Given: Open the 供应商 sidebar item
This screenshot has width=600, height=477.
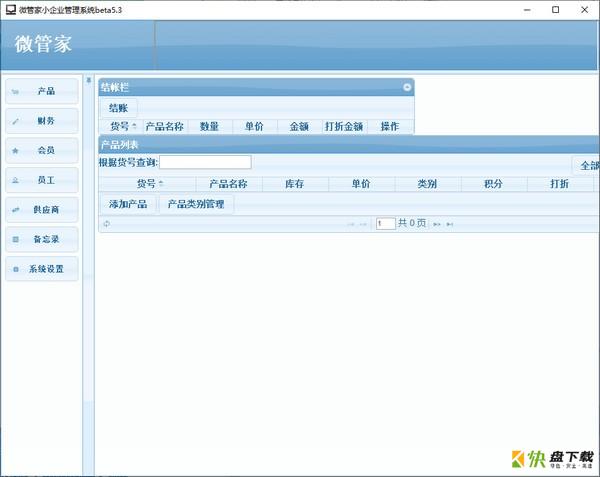Looking at the screenshot, I should point(42,210).
